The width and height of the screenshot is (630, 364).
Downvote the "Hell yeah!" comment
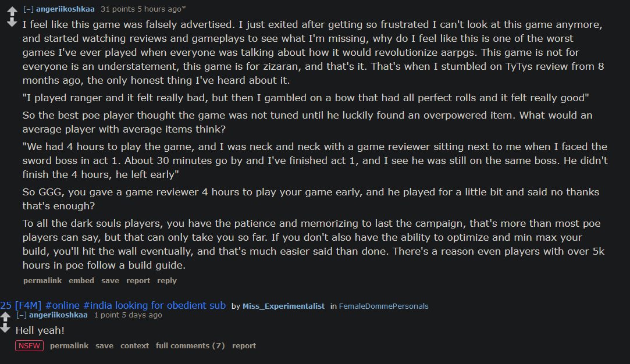(x=5, y=329)
